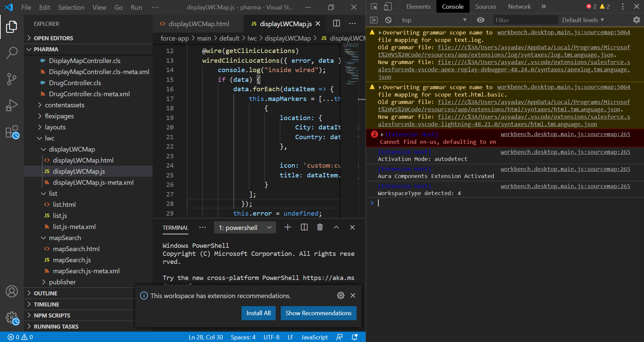This screenshot has height=342, width=644.
Task: Switch to the displayLWCMap.html editor tab
Action: coord(199,24)
